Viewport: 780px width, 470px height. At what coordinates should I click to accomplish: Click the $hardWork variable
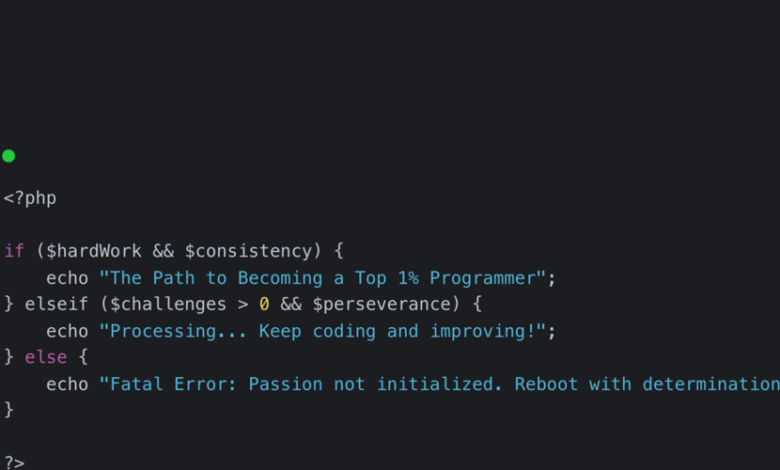click(x=94, y=251)
